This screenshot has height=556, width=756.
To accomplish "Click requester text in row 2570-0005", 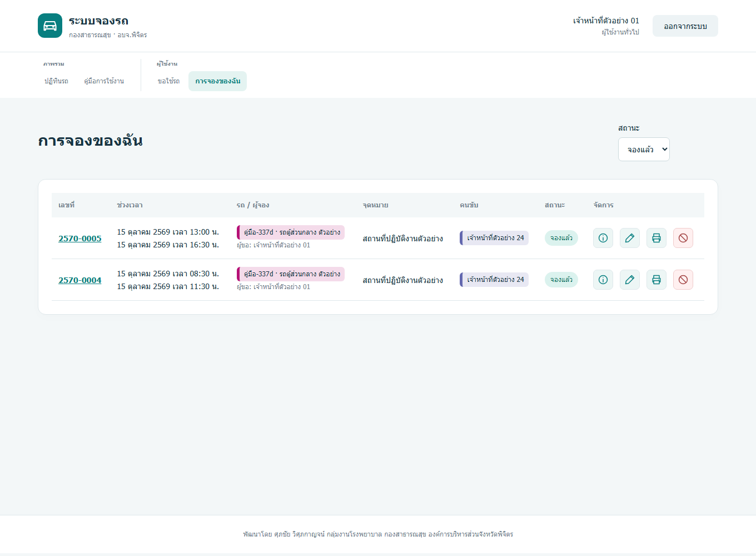I will (x=273, y=245).
